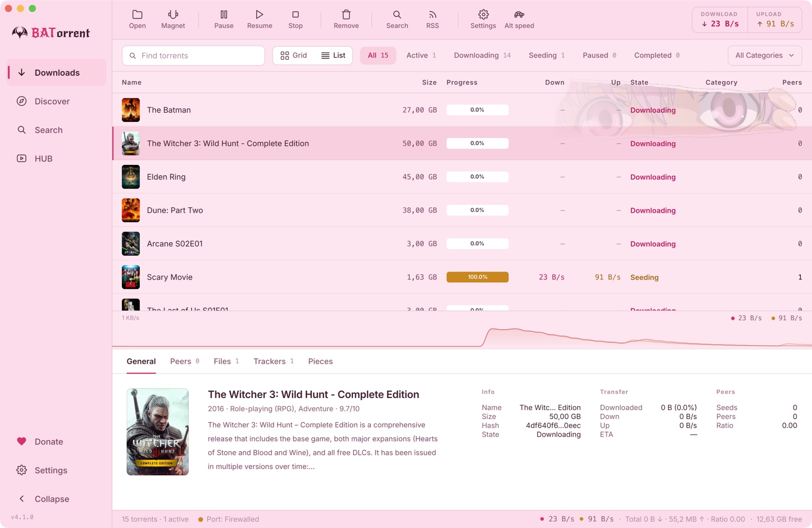The width and height of the screenshot is (812, 528).
Task: Add a Magnet link
Action: (173, 19)
